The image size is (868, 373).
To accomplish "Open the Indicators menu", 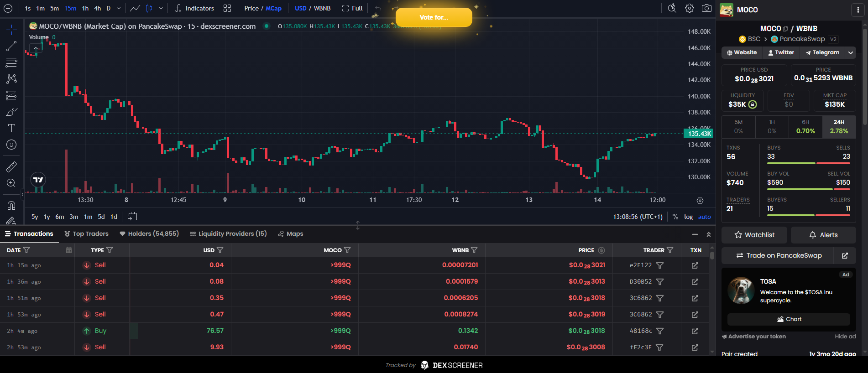I will coord(194,8).
